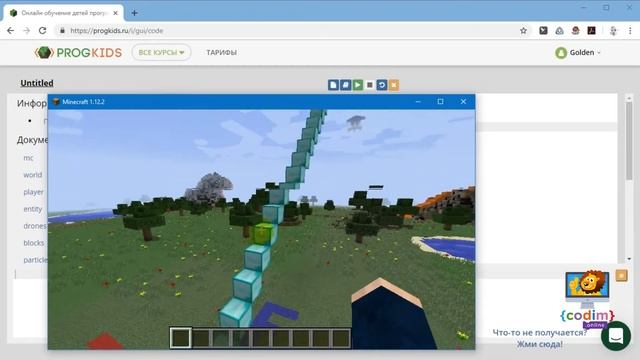Bookmark the page with the star icon
Image resolution: width=640 pixels, height=360 pixels.
point(523,31)
